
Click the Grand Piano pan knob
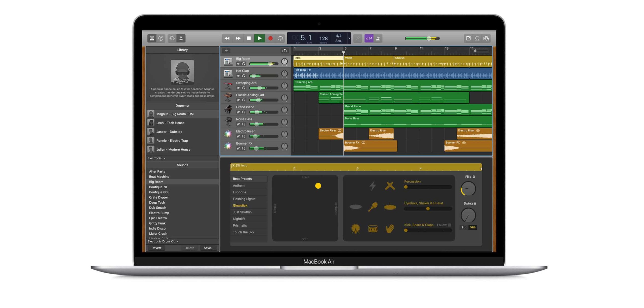point(284,110)
